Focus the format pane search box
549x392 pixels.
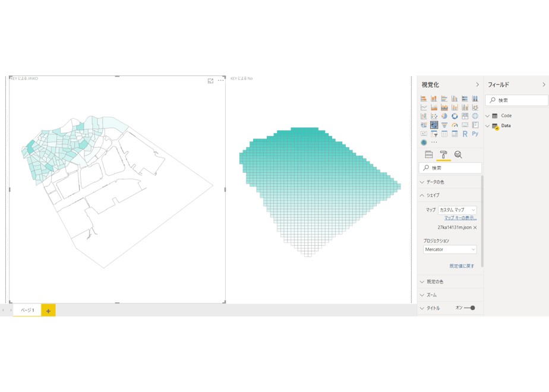coord(450,168)
